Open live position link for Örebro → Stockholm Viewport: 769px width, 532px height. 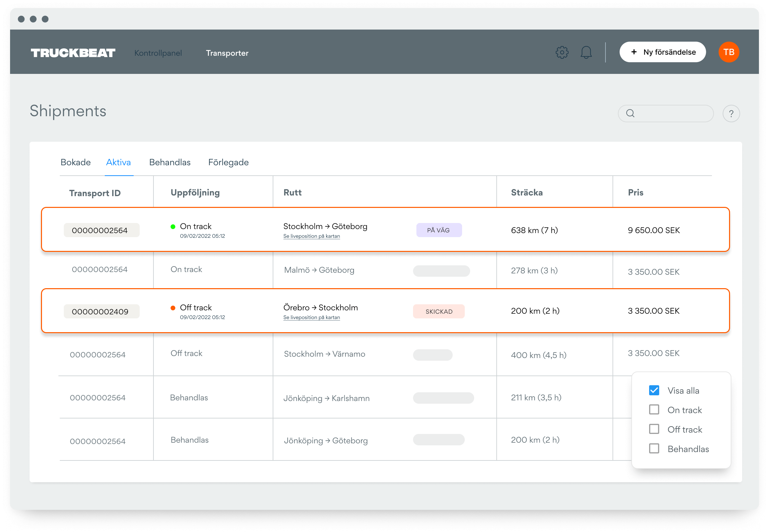pos(312,317)
